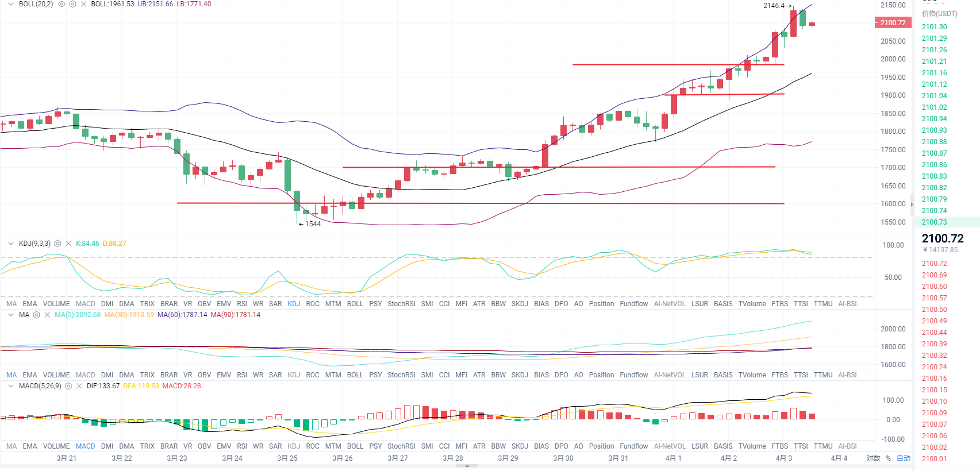
Task: Select TTMU tab in the KDJ panel row
Action: pyautogui.click(x=823, y=304)
